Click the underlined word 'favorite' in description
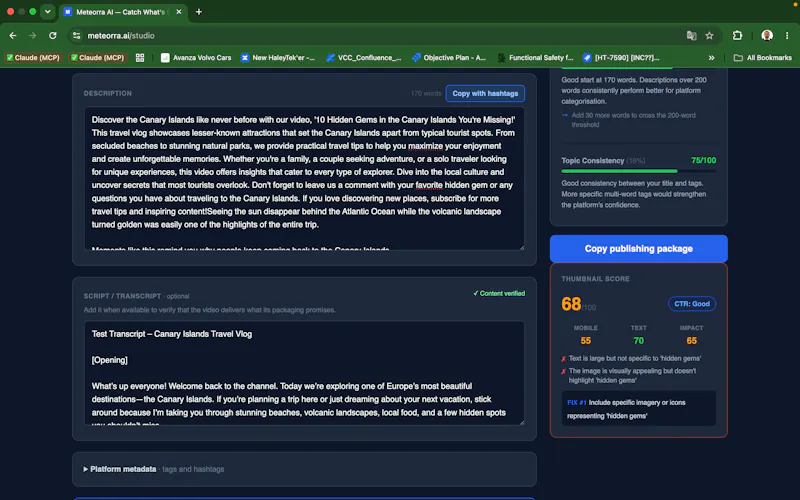 click(x=429, y=185)
